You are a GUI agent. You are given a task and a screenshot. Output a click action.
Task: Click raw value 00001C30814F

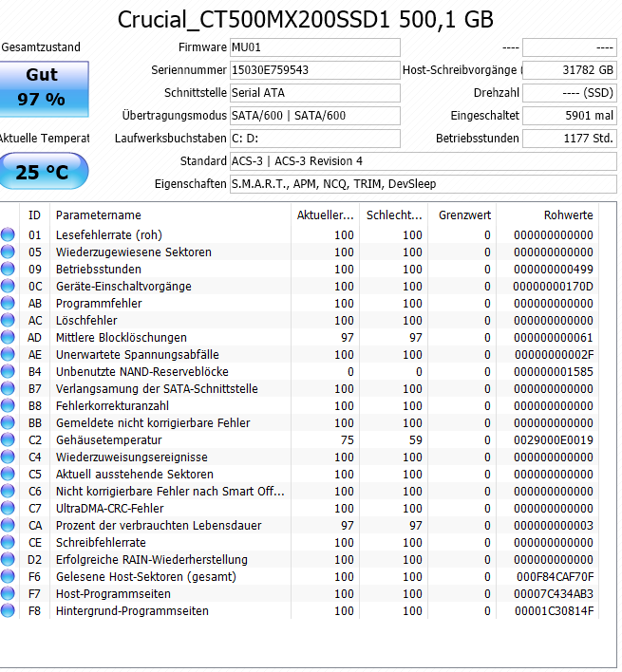point(555,611)
